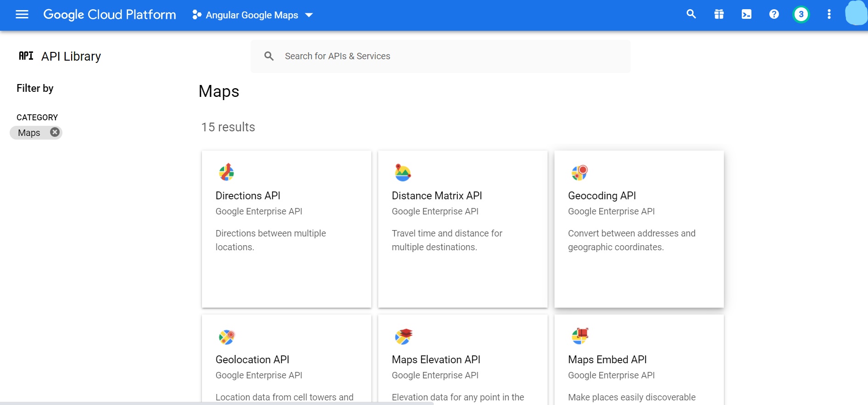Open the gift free trial icon
The height and width of the screenshot is (405, 868).
[x=719, y=15]
